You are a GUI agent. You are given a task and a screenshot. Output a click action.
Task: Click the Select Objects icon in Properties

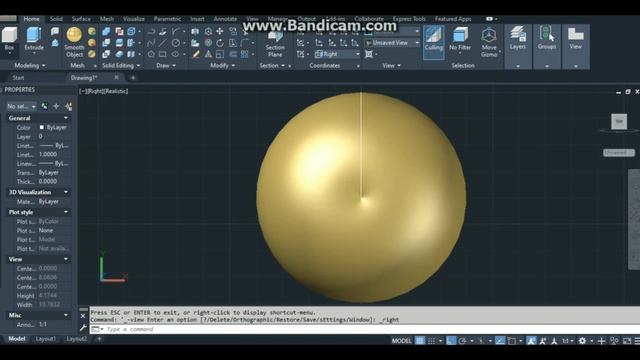pos(56,107)
